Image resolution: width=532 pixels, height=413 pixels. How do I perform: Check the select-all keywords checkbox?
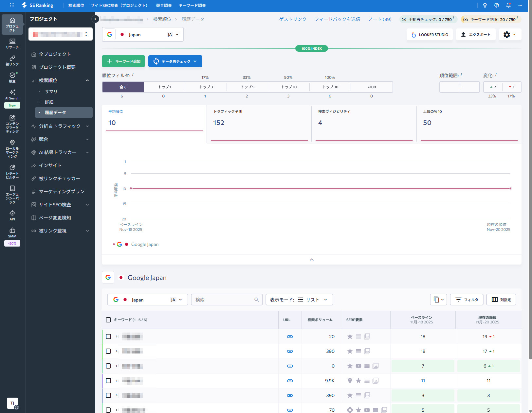point(108,320)
